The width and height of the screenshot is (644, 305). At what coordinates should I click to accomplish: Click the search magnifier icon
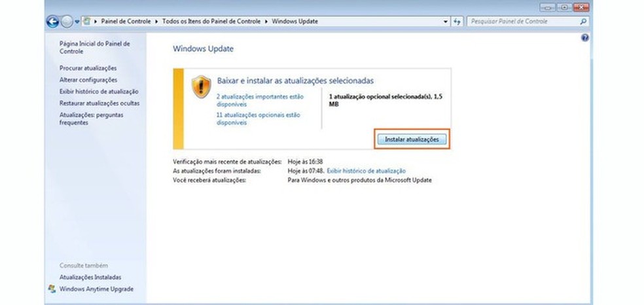point(582,22)
